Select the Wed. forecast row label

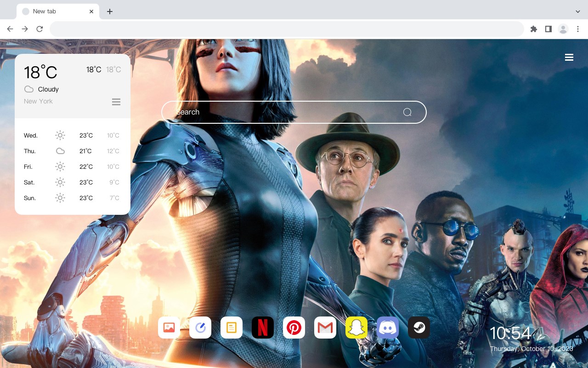31,135
